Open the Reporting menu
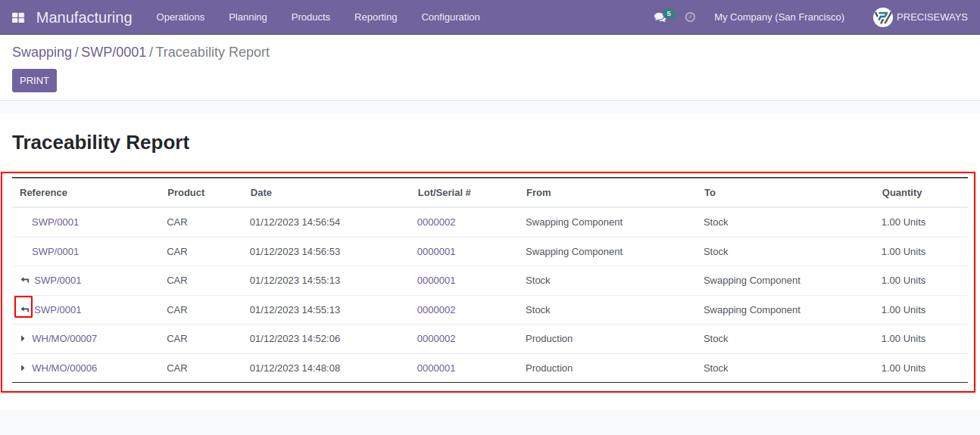Image resolution: width=980 pixels, height=435 pixels. 376,17
